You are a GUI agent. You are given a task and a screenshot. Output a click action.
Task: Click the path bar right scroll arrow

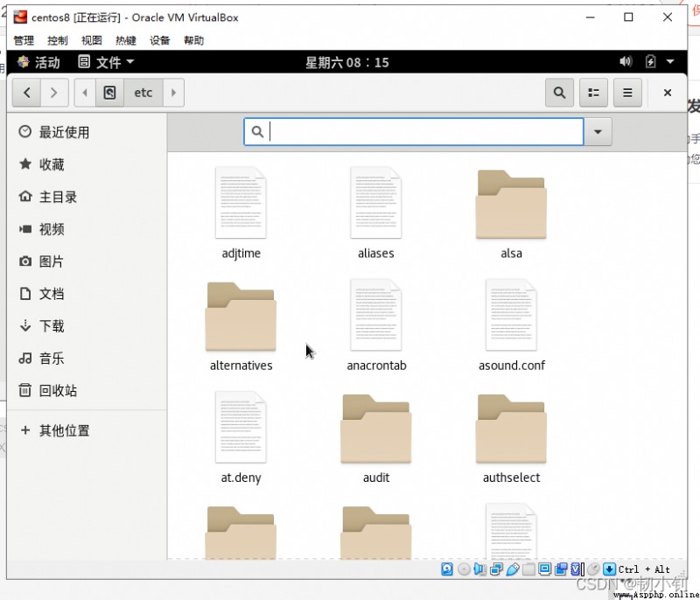point(173,93)
